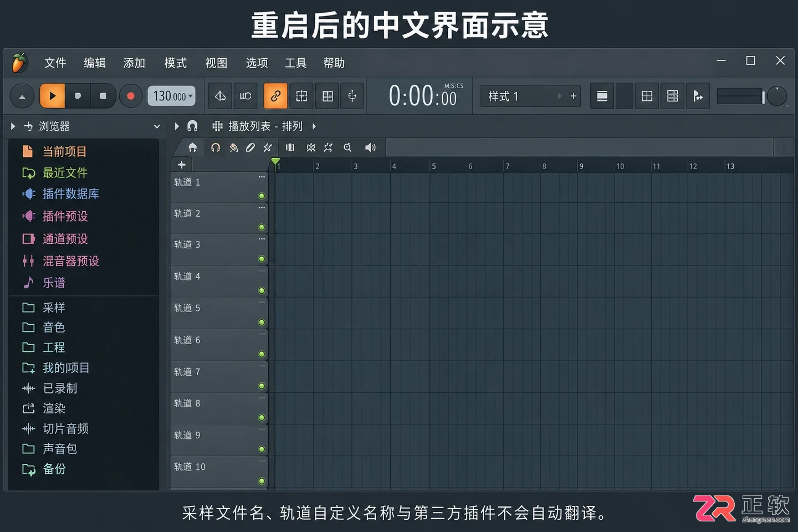Click the metronome icon in toolbar
Image resolution: width=798 pixels, height=532 pixels.
(x=220, y=96)
